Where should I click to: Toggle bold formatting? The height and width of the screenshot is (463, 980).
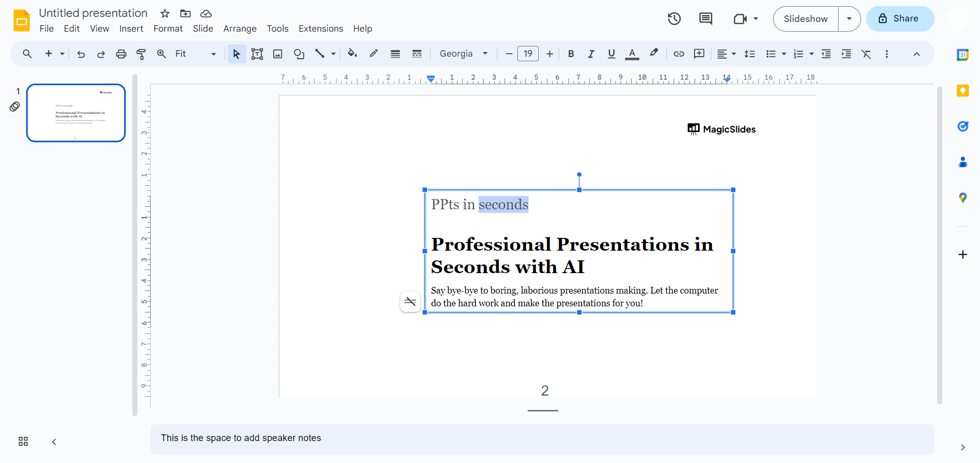(x=571, y=54)
